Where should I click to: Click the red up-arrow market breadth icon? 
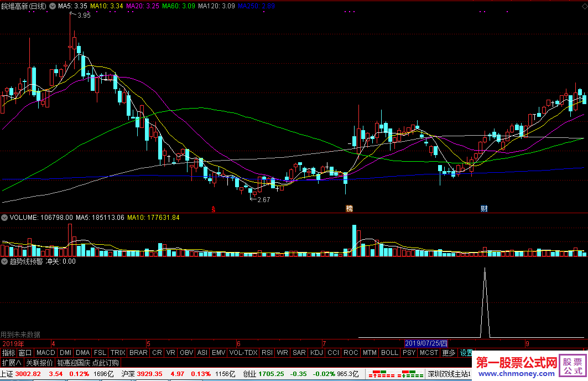point(382,374)
